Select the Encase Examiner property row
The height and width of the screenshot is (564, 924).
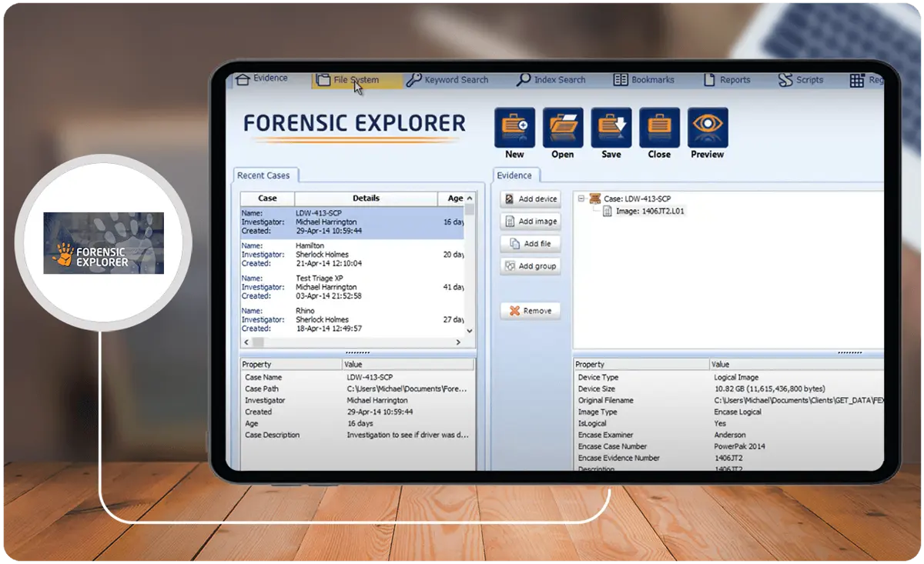coord(728,436)
